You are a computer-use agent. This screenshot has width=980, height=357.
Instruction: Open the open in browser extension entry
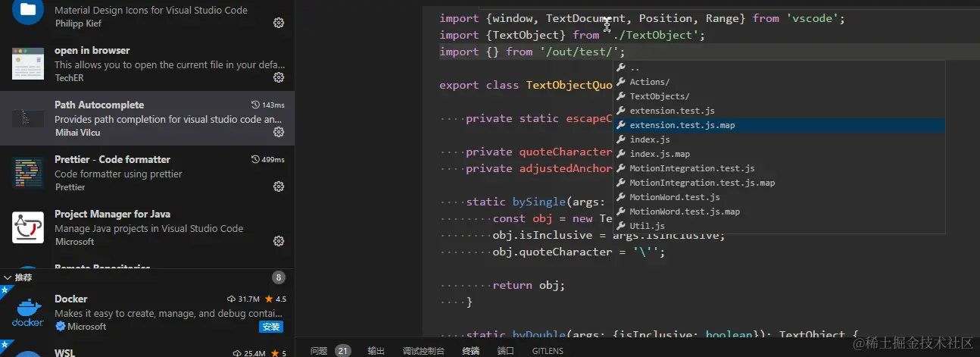coord(147,64)
